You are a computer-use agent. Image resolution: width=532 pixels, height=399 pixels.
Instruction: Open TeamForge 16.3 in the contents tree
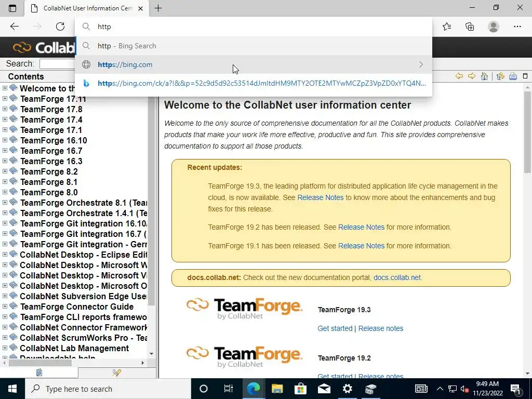click(x=51, y=161)
